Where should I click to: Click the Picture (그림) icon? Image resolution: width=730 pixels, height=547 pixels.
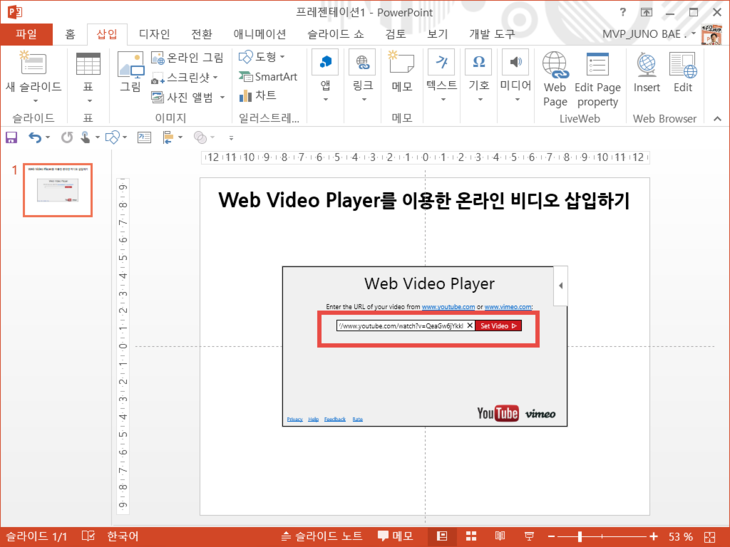[x=130, y=65]
